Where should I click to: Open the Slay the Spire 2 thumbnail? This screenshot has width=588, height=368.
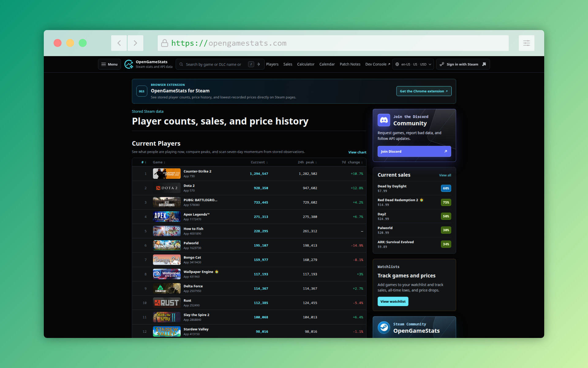tap(167, 317)
